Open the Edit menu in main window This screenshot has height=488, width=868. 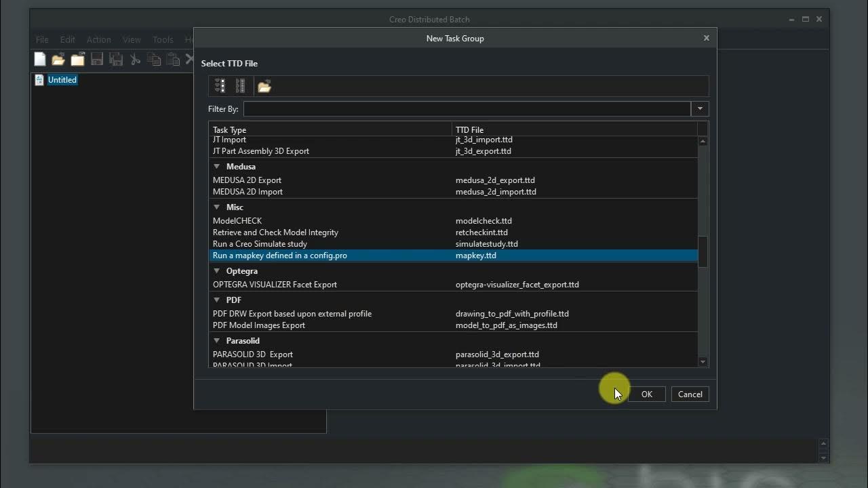(68, 39)
